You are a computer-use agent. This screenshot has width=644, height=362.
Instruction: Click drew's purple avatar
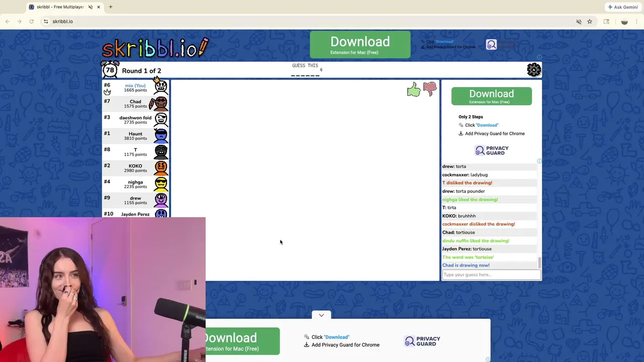click(x=161, y=200)
